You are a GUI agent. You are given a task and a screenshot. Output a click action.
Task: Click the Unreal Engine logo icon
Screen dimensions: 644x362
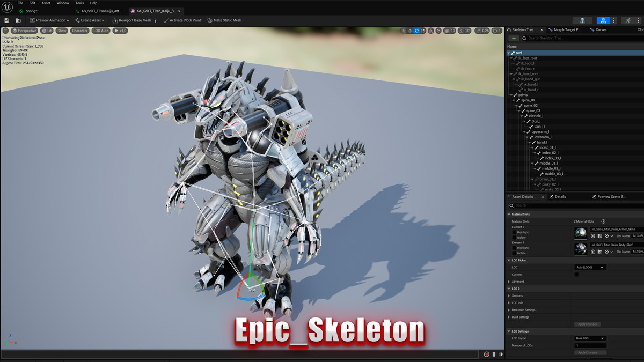(x=6, y=7)
